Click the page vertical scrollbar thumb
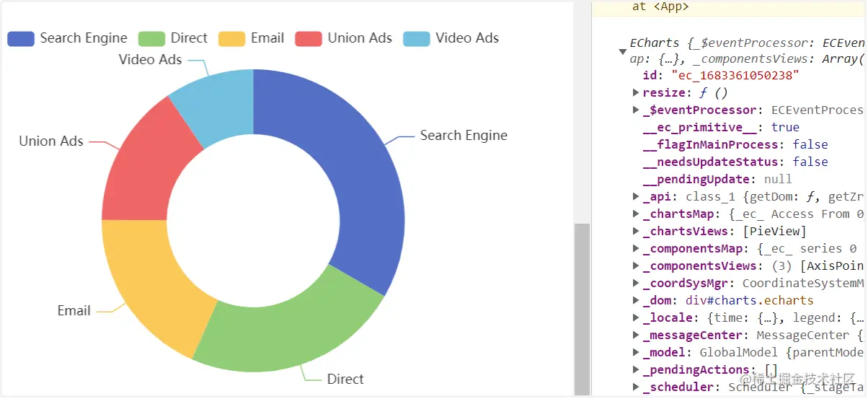Screen dimensions: 868x399 tap(582, 309)
